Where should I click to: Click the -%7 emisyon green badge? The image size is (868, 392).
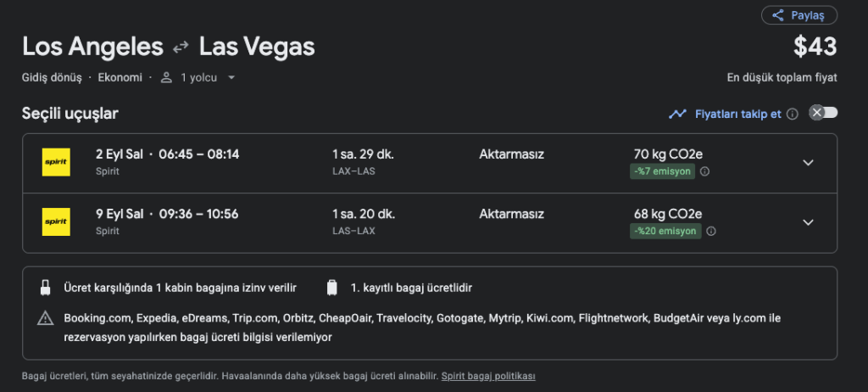coord(662,171)
